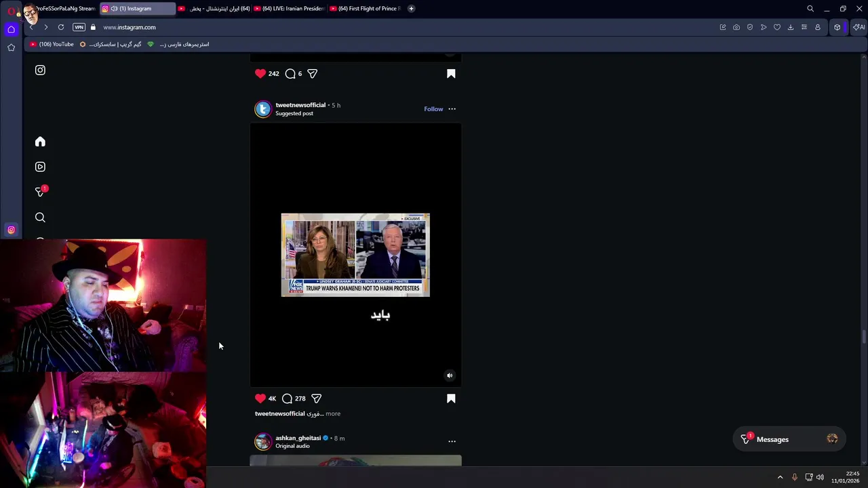
Task: Add page to bookmarks with heart icon
Action: (x=777, y=27)
